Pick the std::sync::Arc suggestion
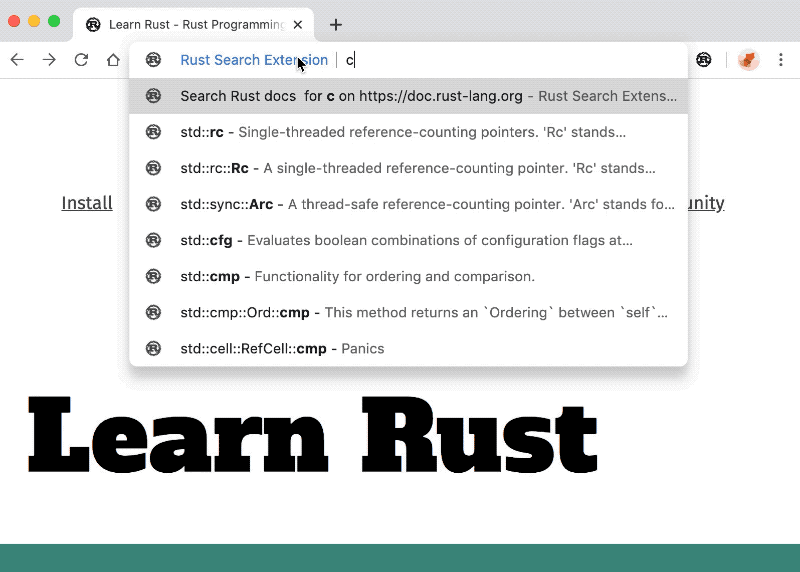 (x=408, y=204)
